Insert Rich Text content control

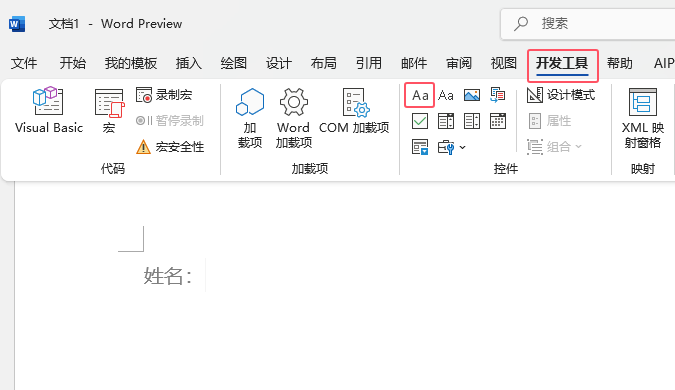(420, 95)
